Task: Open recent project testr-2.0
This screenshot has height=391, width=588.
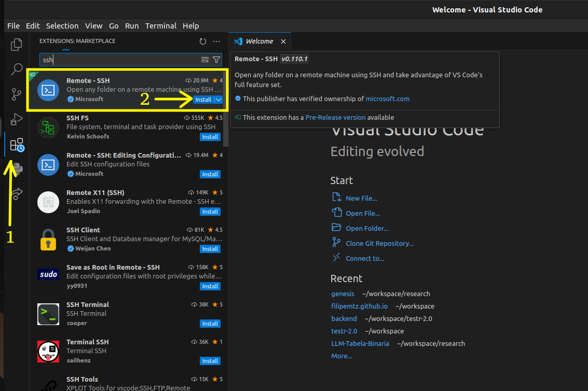Action: 344,331
